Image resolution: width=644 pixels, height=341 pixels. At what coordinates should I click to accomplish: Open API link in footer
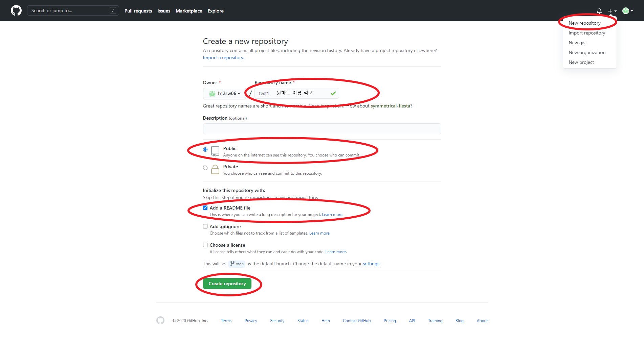412,321
